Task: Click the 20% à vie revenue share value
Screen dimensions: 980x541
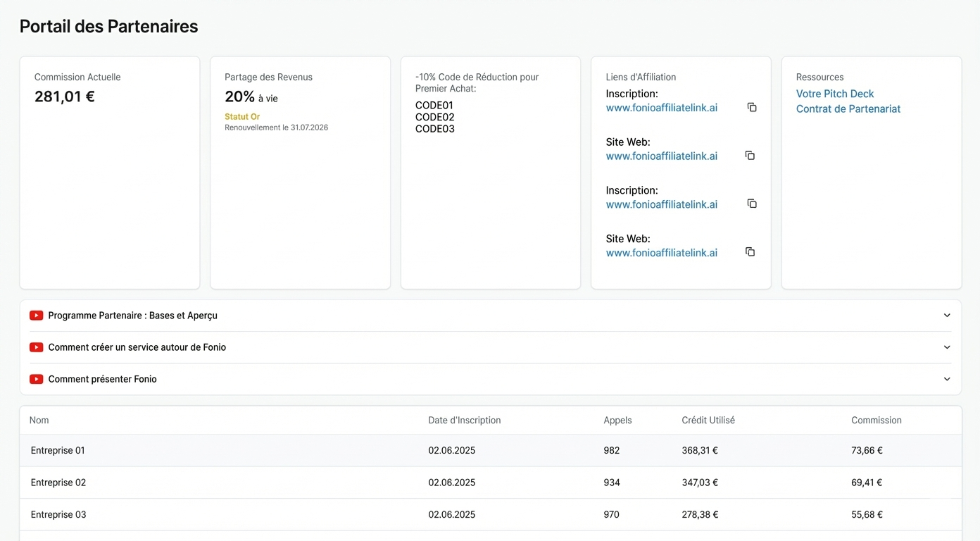Action: point(251,97)
